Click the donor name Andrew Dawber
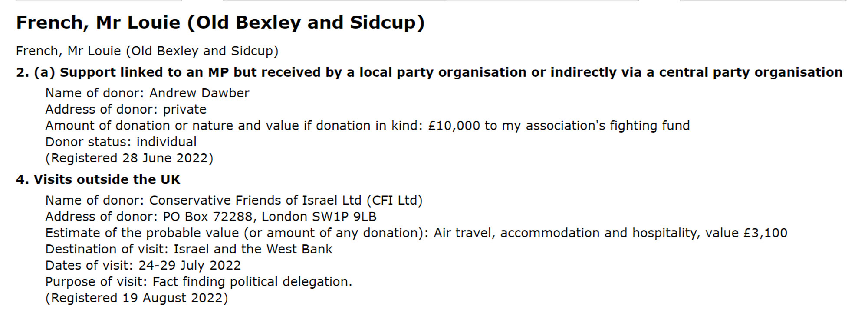Viewport: 868px width, 312px height. point(199,93)
